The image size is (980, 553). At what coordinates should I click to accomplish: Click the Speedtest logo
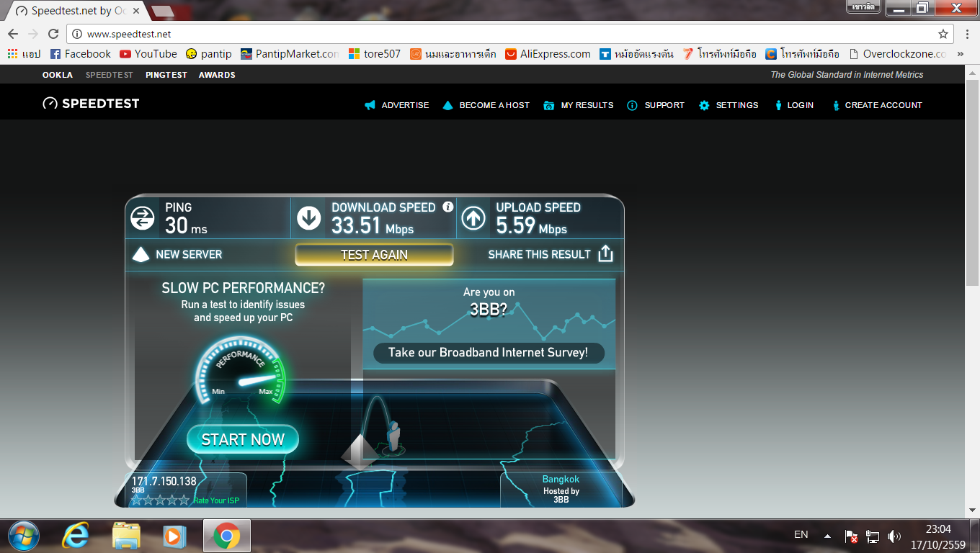pyautogui.click(x=91, y=104)
